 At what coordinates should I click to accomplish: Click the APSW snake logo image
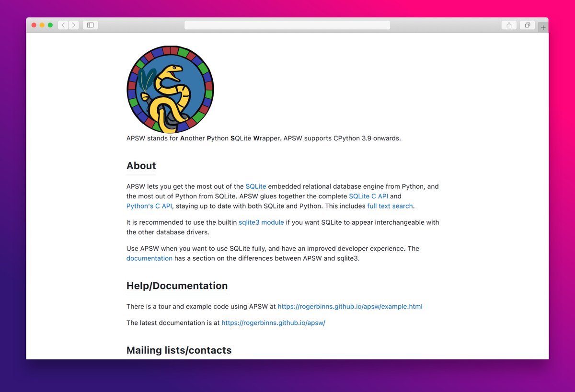(170, 89)
